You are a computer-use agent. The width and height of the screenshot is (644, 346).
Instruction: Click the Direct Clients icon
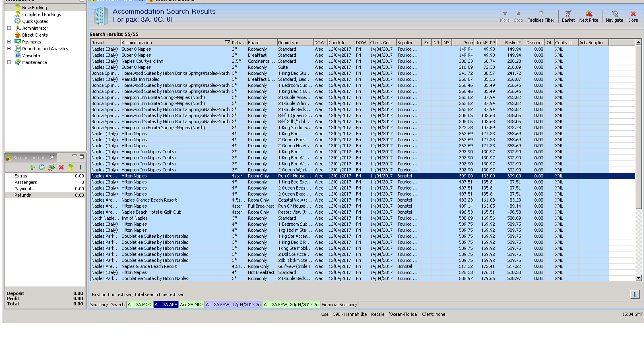pos(18,35)
